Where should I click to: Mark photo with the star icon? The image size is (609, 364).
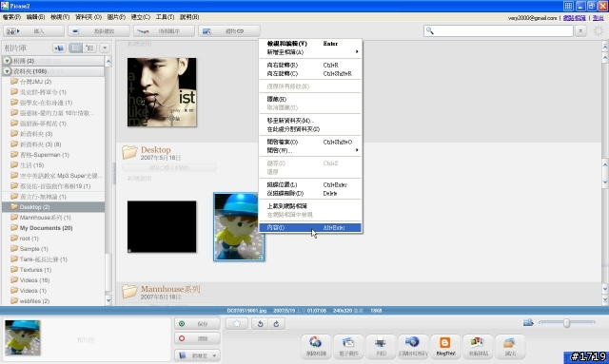point(237,324)
